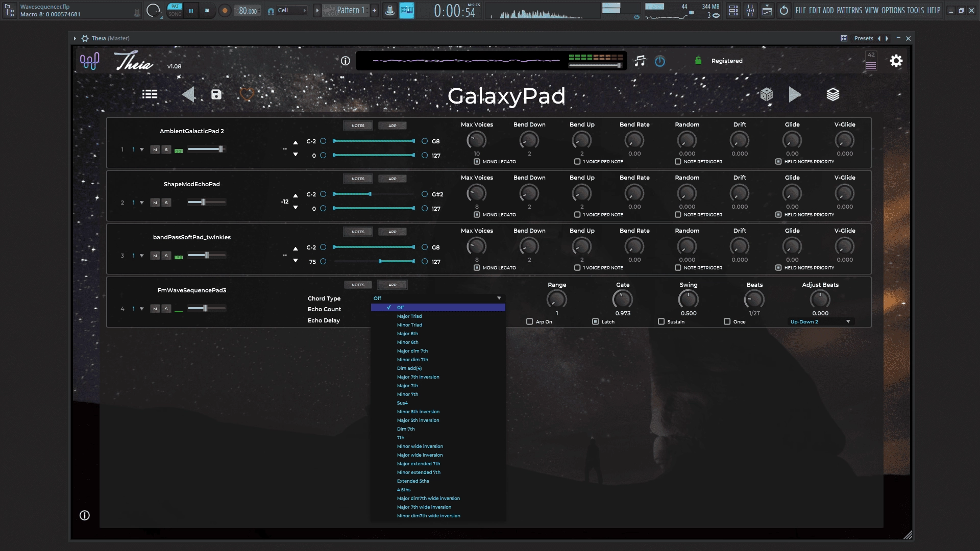Stop playback in FL Studio transport
The image size is (980, 551).
[x=207, y=10]
